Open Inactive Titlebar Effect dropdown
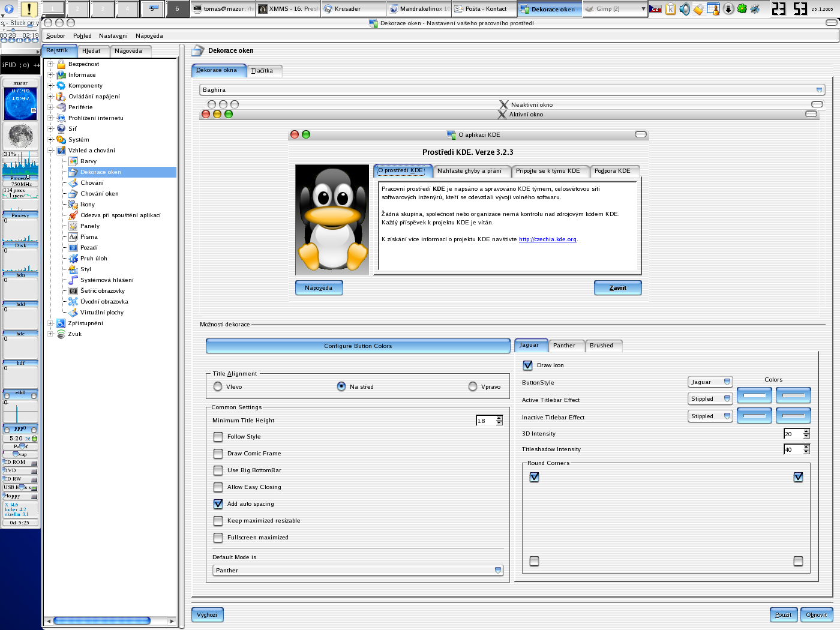The width and height of the screenshot is (840, 630). pyautogui.click(x=710, y=416)
